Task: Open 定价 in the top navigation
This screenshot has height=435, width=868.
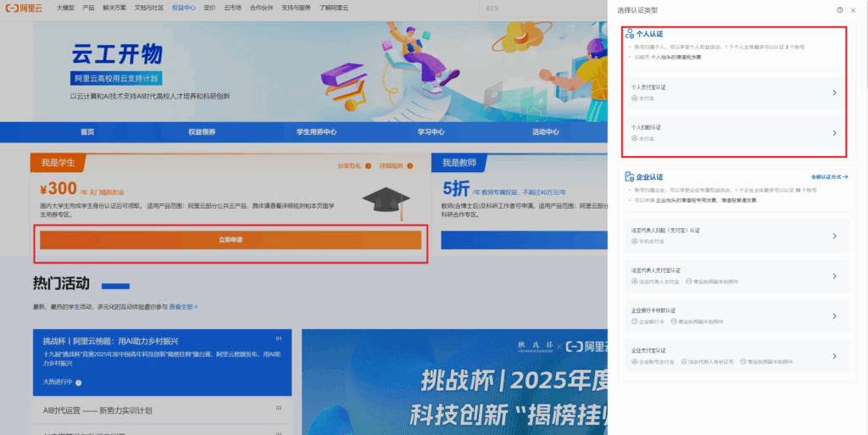Action: 210,8
